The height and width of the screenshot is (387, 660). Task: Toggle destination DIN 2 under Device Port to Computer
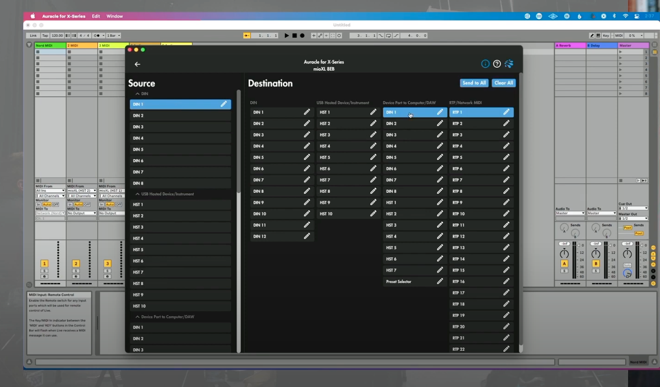point(415,124)
